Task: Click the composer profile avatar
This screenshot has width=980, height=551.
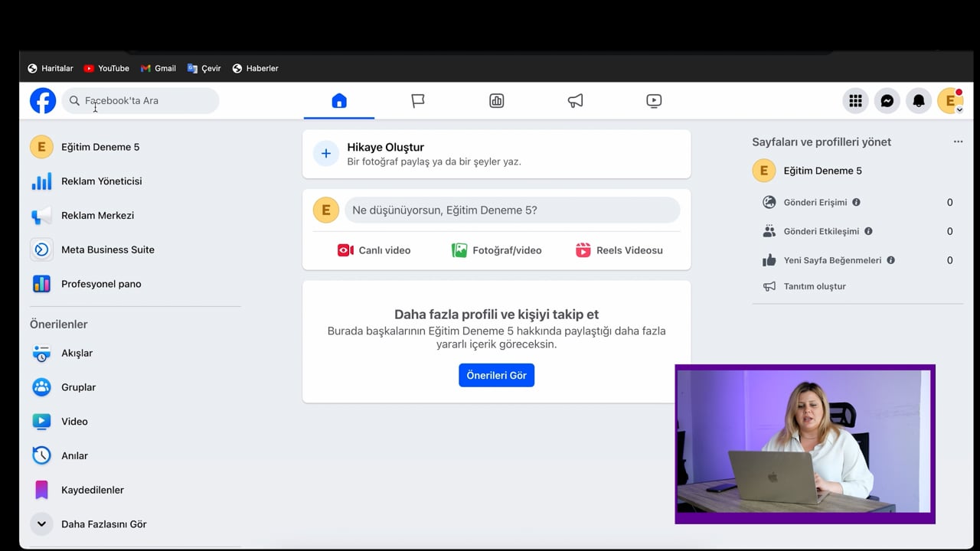Action: 326,210
